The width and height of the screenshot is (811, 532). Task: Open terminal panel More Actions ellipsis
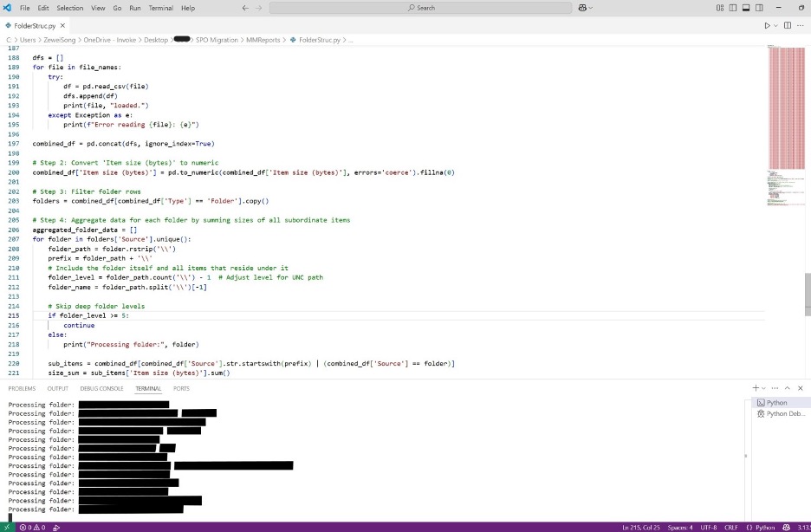coord(775,388)
